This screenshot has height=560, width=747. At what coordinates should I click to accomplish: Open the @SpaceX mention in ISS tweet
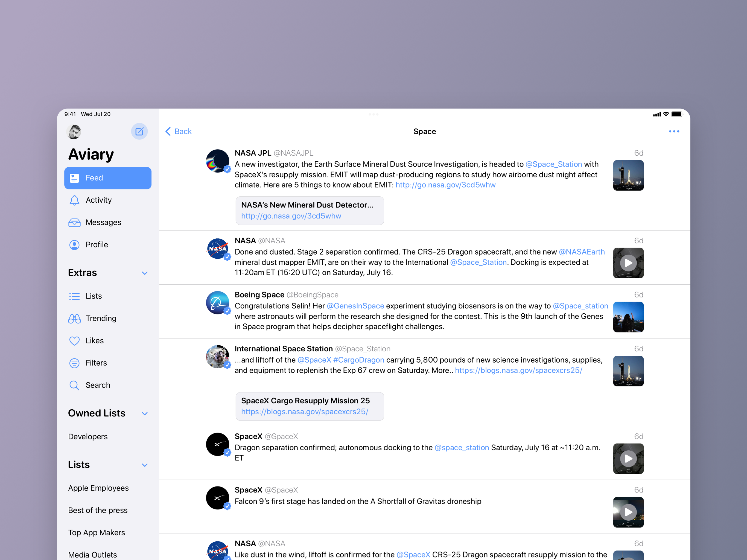pos(314,360)
